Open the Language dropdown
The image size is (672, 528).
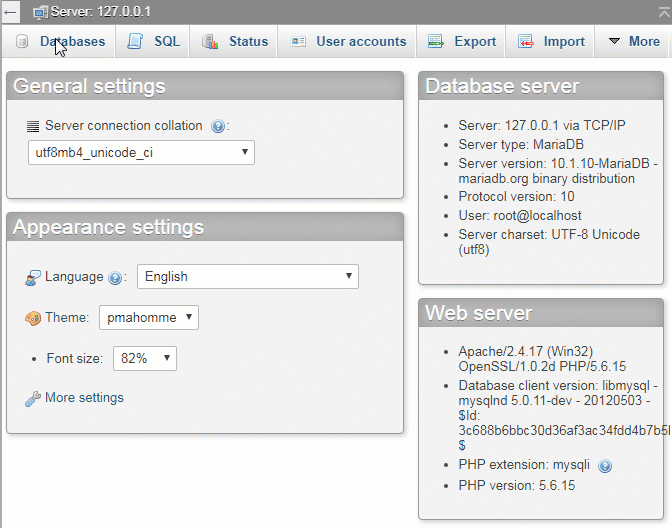point(247,277)
